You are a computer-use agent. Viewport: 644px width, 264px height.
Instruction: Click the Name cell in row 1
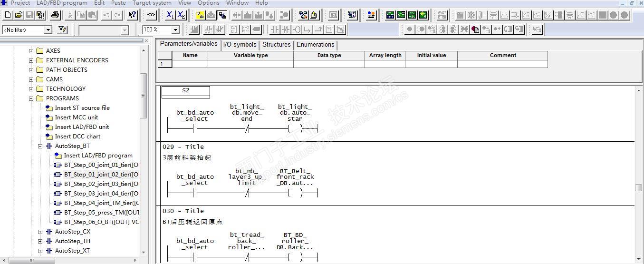tap(190, 64)
